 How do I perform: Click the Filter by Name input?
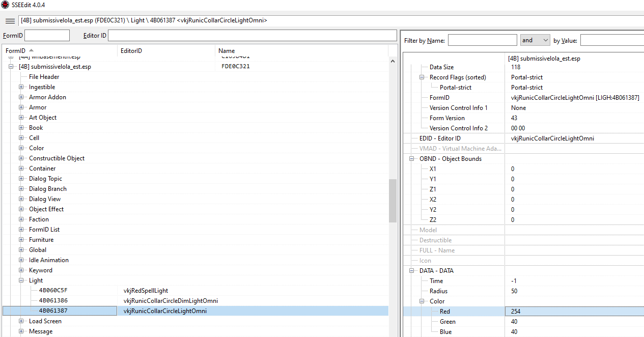point(482,40)
